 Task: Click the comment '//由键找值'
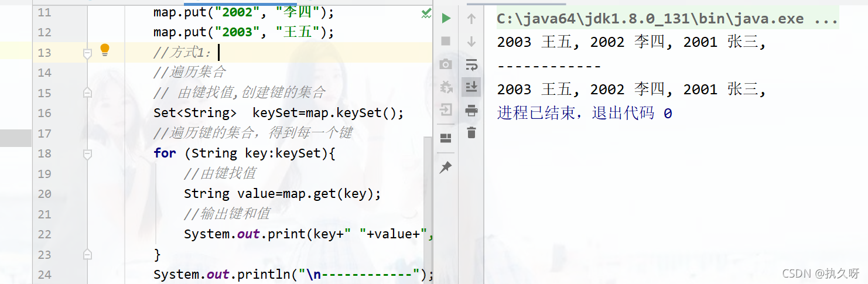220,173
